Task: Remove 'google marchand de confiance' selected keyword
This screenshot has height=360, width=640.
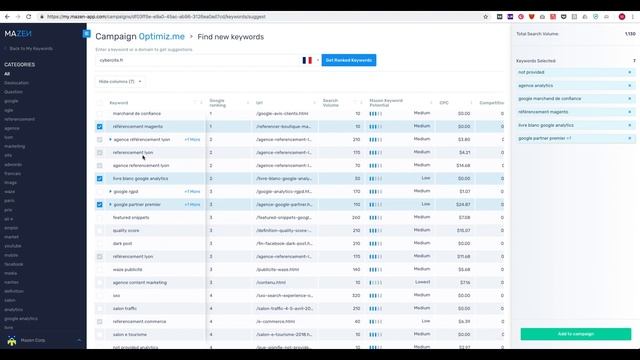Action: (x=629, y=99)
